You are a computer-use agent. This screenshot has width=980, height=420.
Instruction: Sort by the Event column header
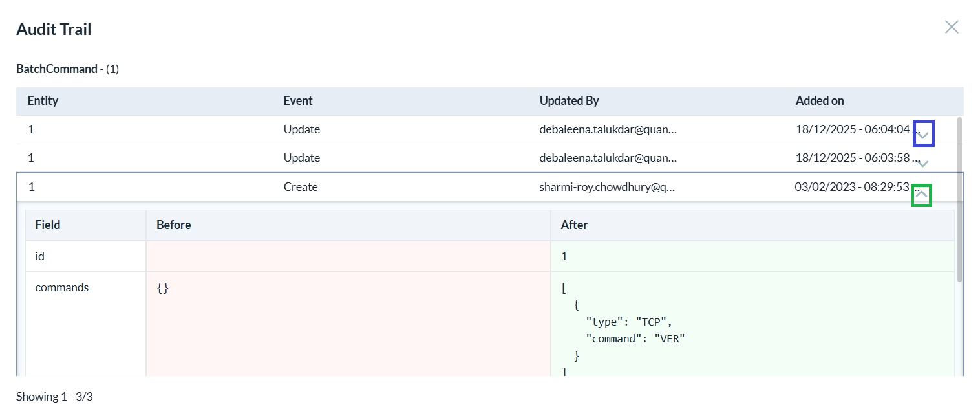tap(297, 100)
